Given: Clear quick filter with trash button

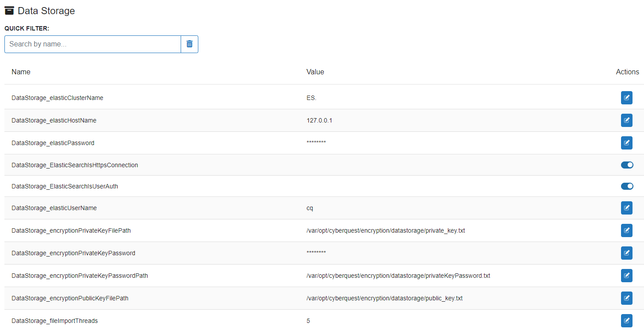Looking at the screenshot, I should pos(189,44).
